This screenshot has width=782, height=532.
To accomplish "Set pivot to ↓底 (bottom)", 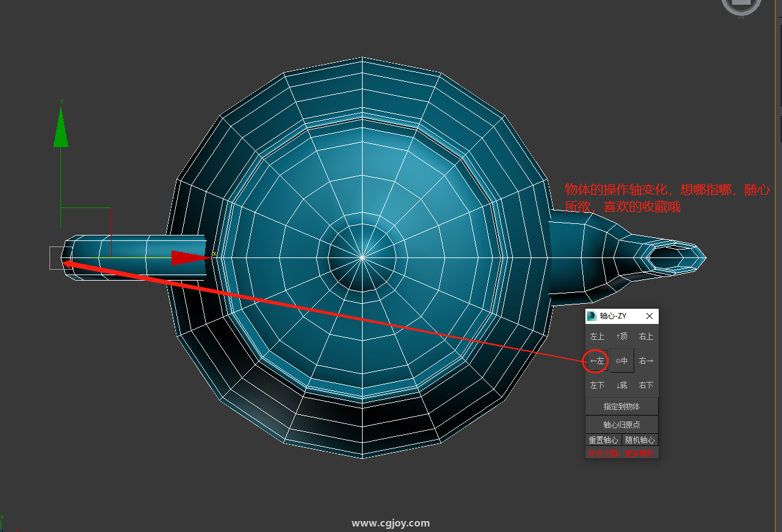I will pos(621,385).
